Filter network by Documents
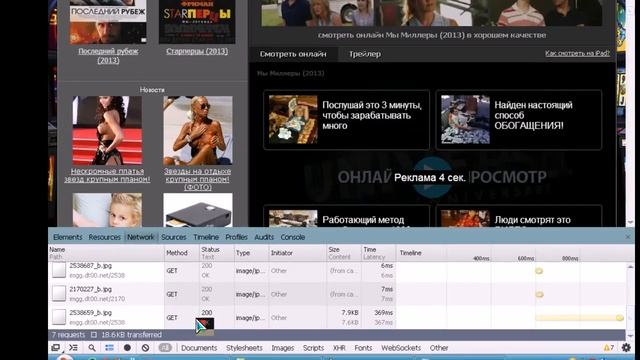The height and width of the screenshot is (360, 640). pos(199,348)
